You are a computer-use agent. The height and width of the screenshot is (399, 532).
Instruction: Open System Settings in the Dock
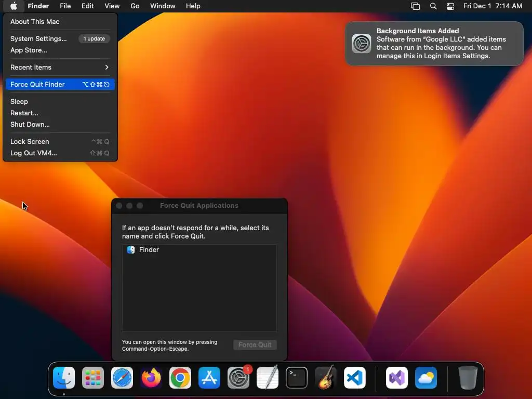(238, 378)
